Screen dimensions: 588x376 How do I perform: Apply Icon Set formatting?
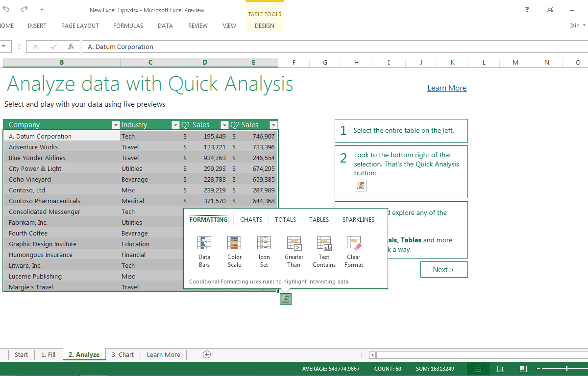[264, 252]
